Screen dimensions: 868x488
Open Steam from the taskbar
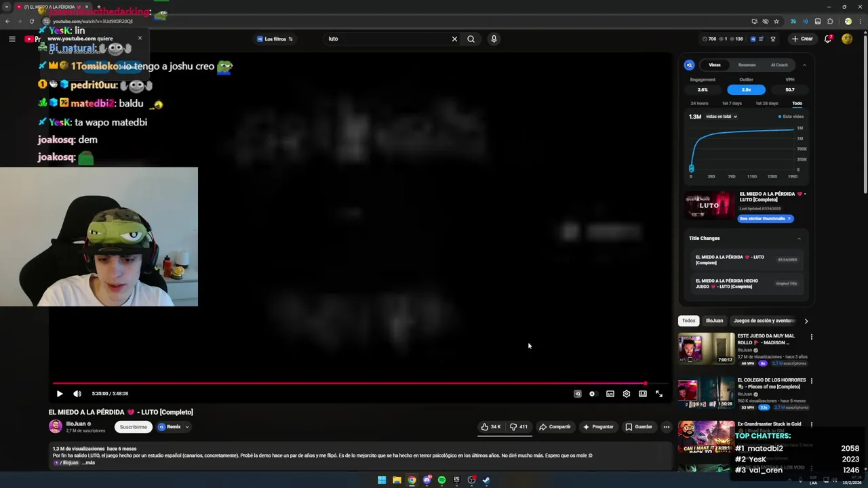486,480
